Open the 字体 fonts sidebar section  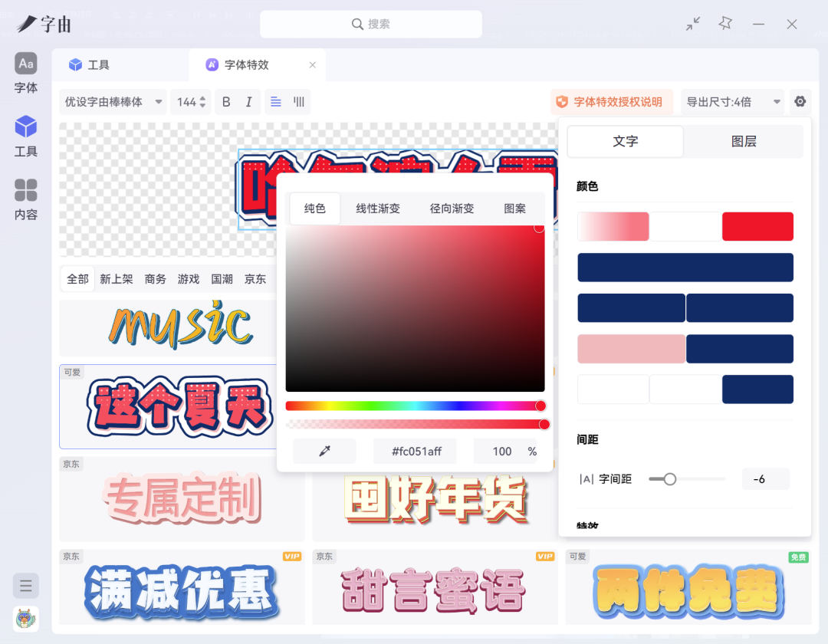(26, 74)
